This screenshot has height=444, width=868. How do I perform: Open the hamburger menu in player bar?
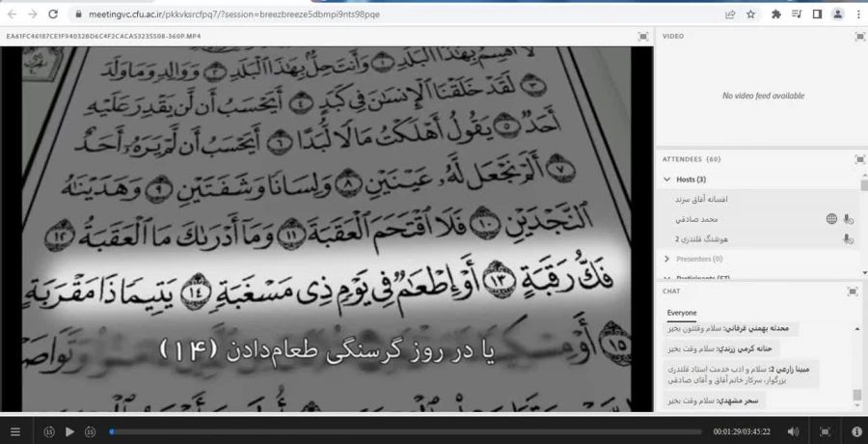pyautogui.click(x=14, y=431)
